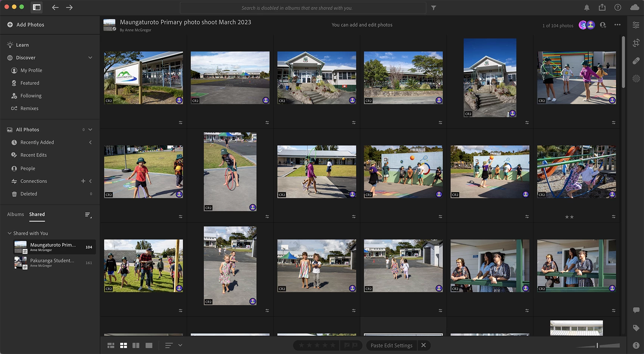The image size is (644, 354).
Task: Open Featured in Discover
Action: point(30,83)
